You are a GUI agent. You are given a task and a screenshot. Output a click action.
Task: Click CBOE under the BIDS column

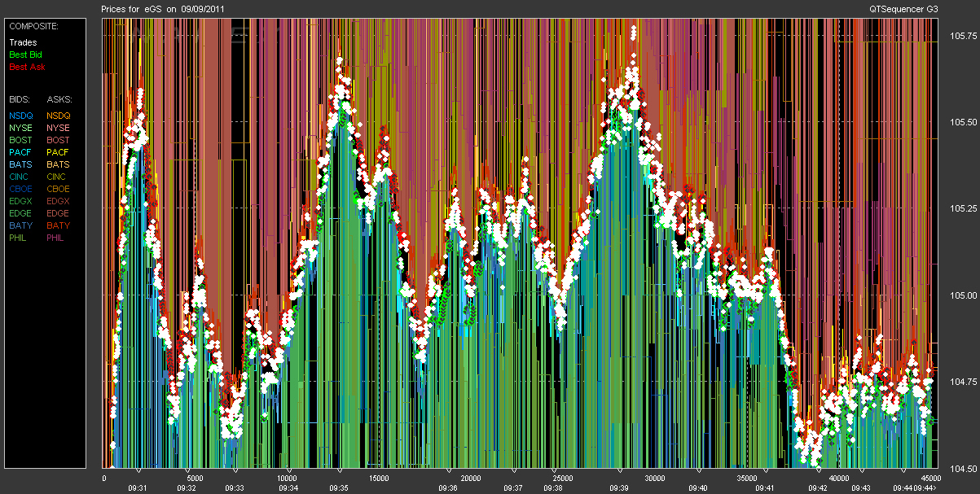click(x=20, y=189)
